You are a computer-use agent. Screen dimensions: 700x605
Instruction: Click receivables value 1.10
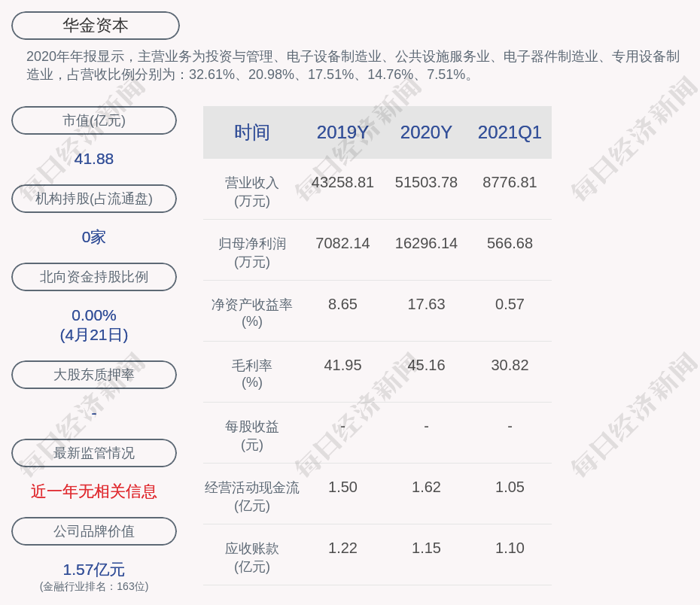click(x=510, y=549)
